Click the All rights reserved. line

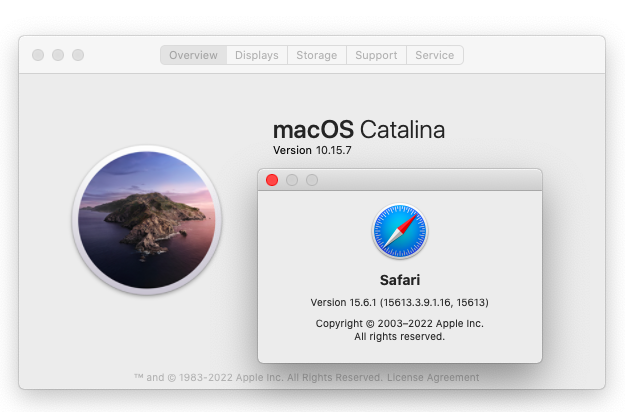399,337
